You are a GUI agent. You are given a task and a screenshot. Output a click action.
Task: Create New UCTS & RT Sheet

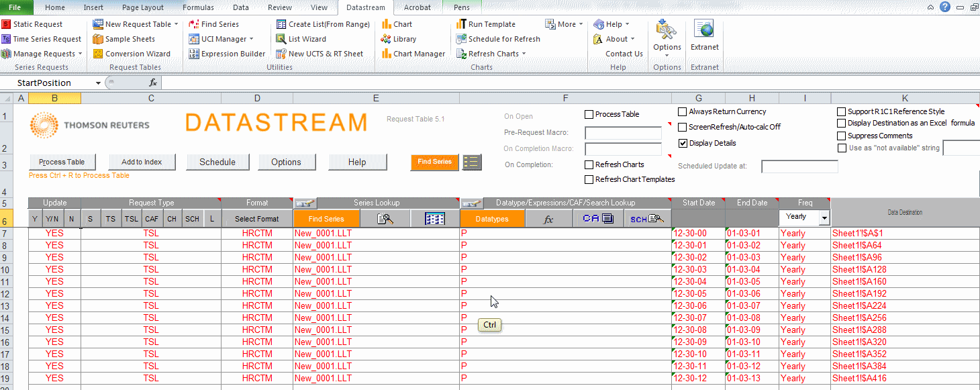(x=320, y=54)
